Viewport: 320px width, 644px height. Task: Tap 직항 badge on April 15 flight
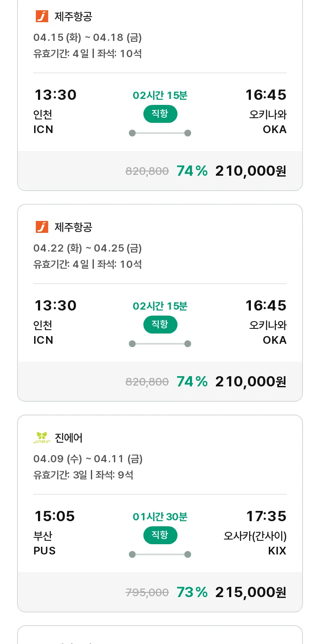point(160,114)
